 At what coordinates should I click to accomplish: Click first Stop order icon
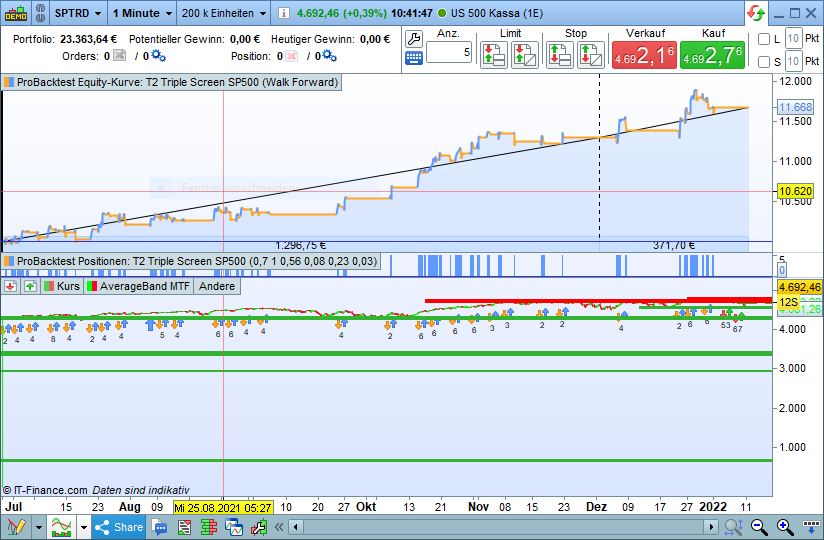(560, 55)
